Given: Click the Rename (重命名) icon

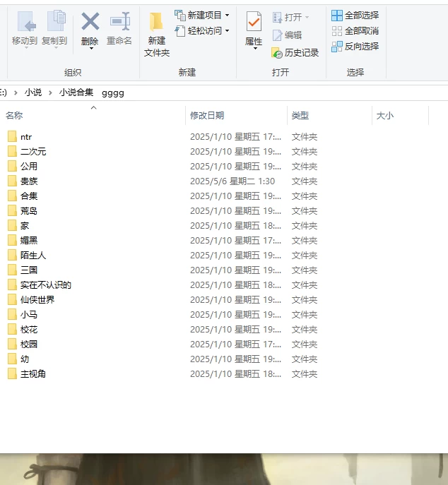Looking at the screenshot, I should click(120, 21).
